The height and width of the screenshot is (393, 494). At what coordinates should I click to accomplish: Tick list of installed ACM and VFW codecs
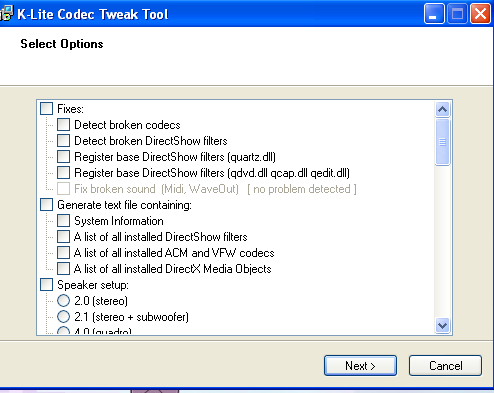point(63,253)
